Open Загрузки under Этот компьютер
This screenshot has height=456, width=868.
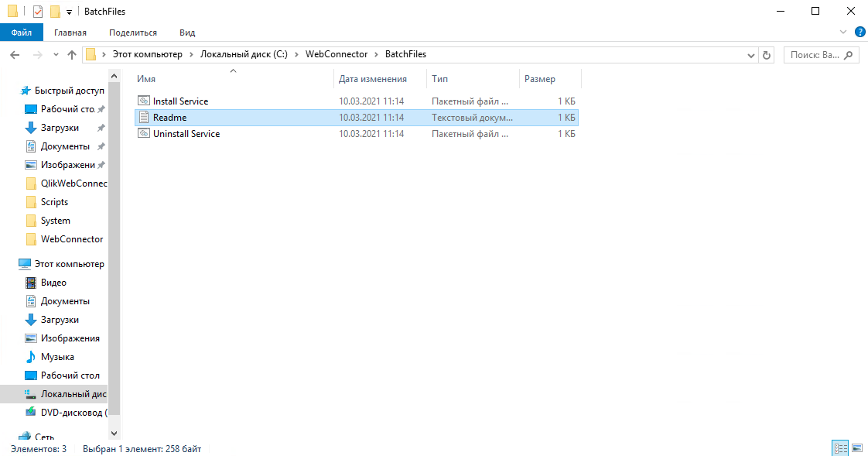coord(60,320)
